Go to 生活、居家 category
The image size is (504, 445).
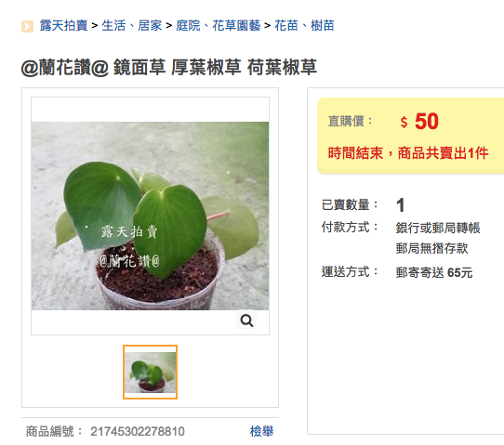pyautogui.click(x=132, y=26)
